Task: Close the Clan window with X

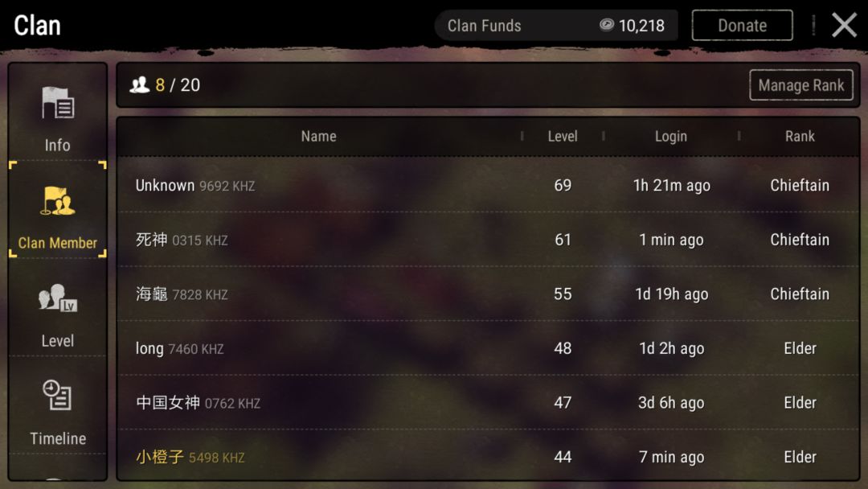Action: [x=844, y=25]
